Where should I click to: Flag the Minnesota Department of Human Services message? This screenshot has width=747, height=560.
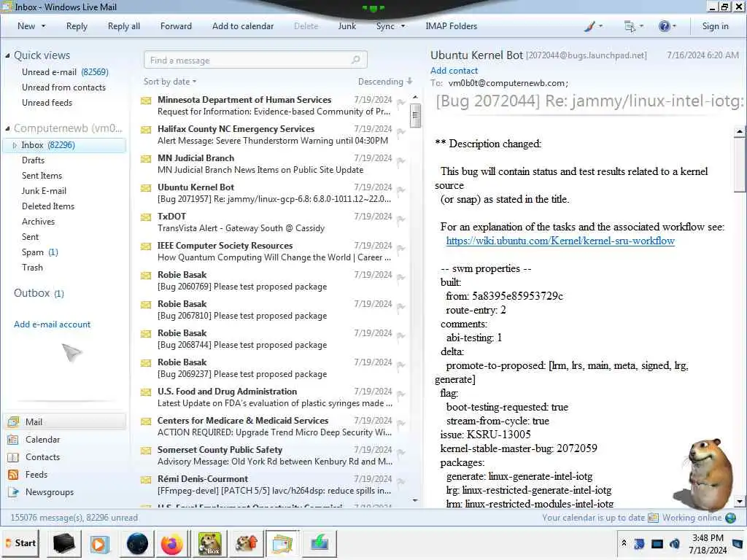[401, 102]
